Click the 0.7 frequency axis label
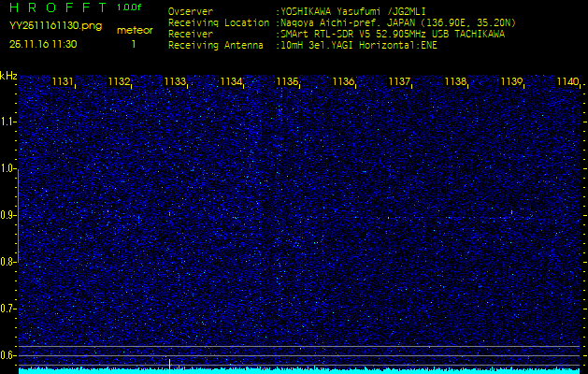 point(8,309)
